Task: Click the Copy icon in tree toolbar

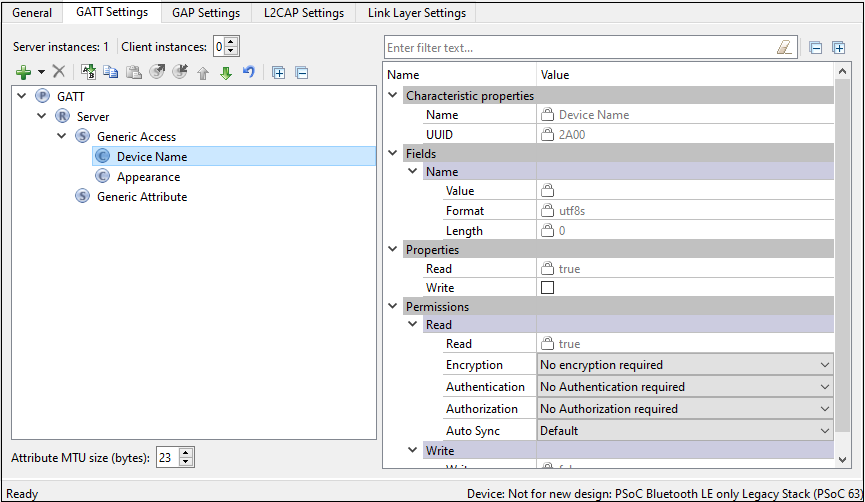Action: [x=111, y=72]
